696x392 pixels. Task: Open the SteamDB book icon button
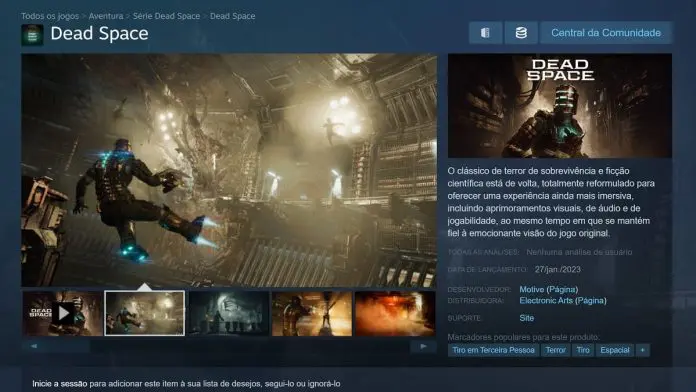coord(485,33)
